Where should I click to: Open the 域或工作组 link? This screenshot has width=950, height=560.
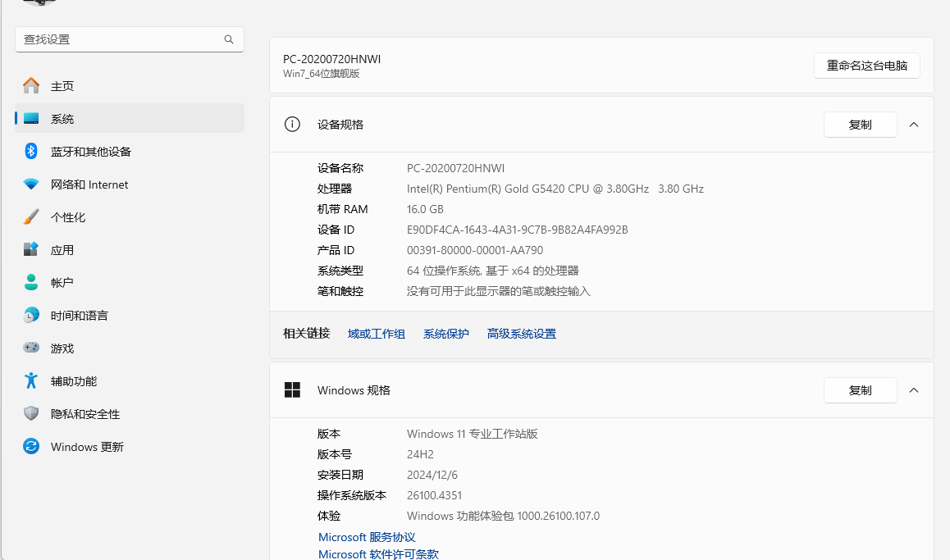(x=377, y=334)
